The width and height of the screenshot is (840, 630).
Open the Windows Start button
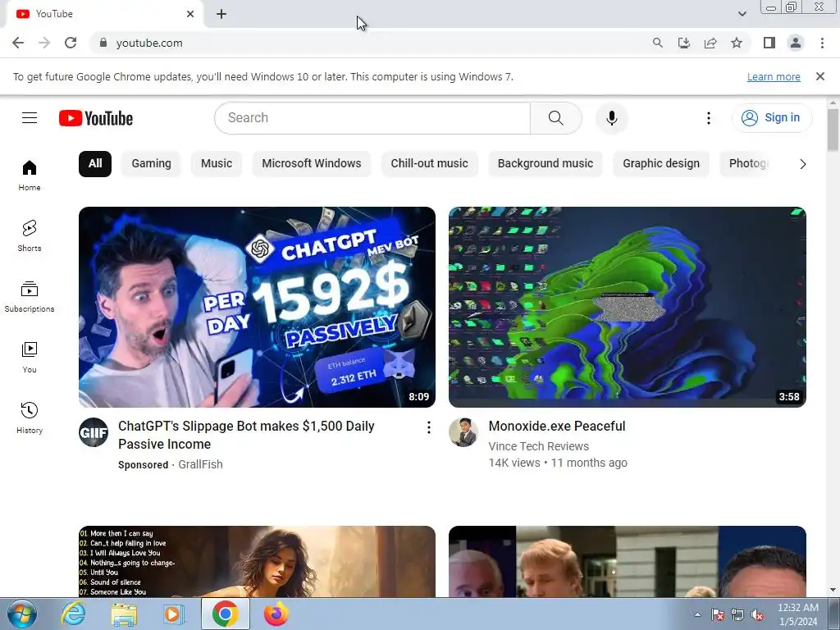pyautogui.click(x=21, y=614)
